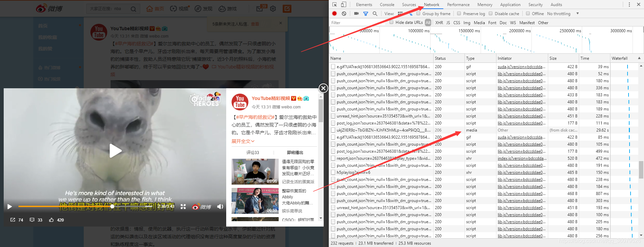
Task: Filter requests by Media
Action: (479, 22)
